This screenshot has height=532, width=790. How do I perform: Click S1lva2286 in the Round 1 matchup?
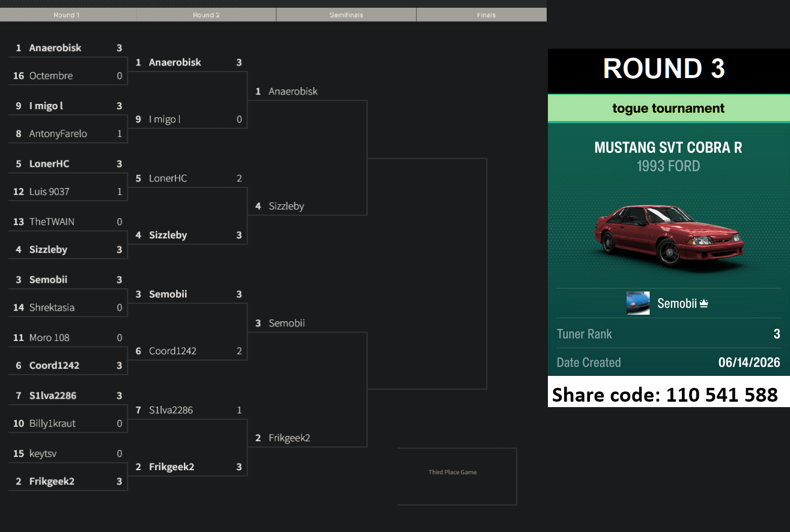click(53, 396)
